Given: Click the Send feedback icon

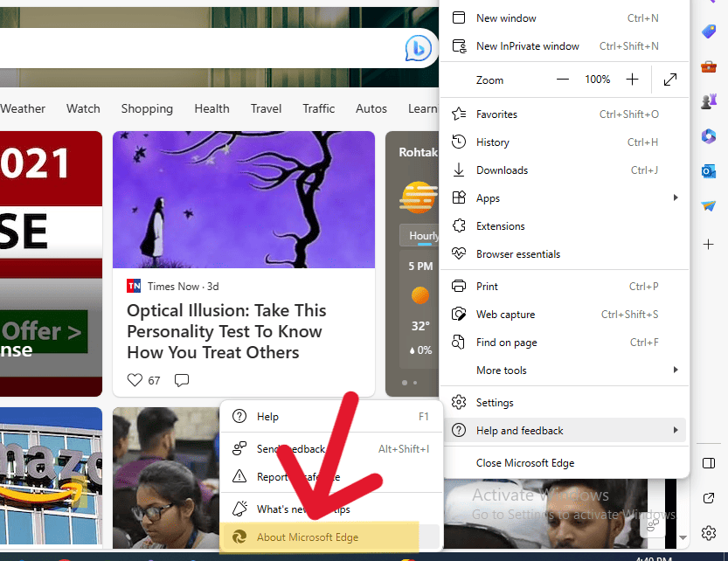Looking at the screenshot, I should tap(239, 448).
